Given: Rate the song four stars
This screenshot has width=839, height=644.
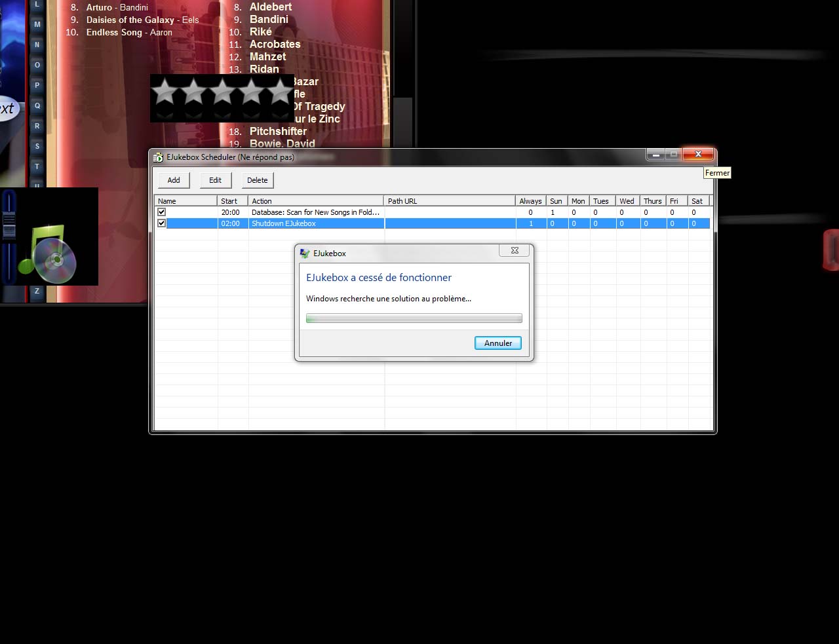Looking at the screenshot, I should tap(251, 92).
